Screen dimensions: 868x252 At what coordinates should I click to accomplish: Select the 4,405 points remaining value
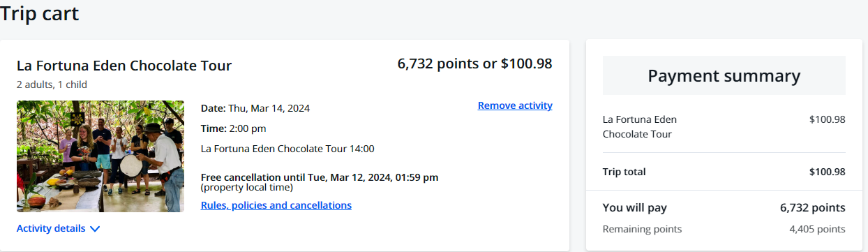tap(817, 229)
